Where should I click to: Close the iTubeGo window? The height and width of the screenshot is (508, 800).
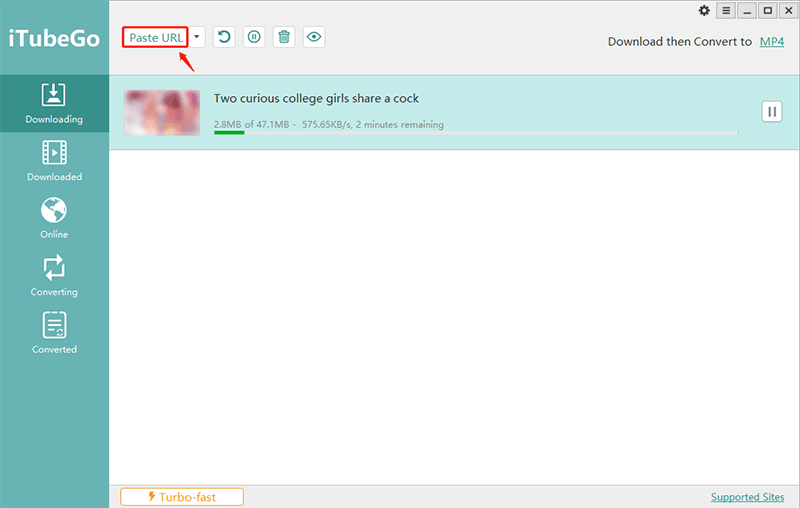pyautogui.click(x=788, y=11)
